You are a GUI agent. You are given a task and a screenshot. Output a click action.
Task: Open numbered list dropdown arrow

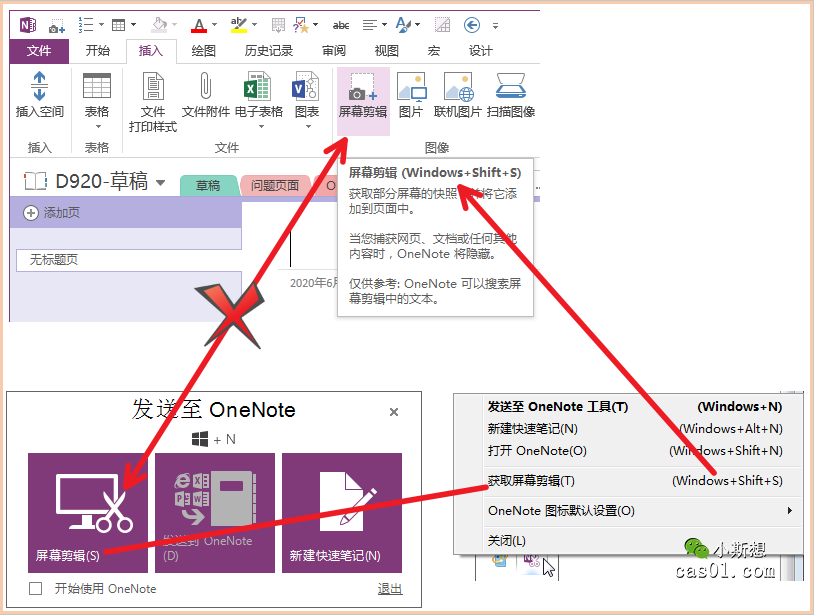(101, 24)
